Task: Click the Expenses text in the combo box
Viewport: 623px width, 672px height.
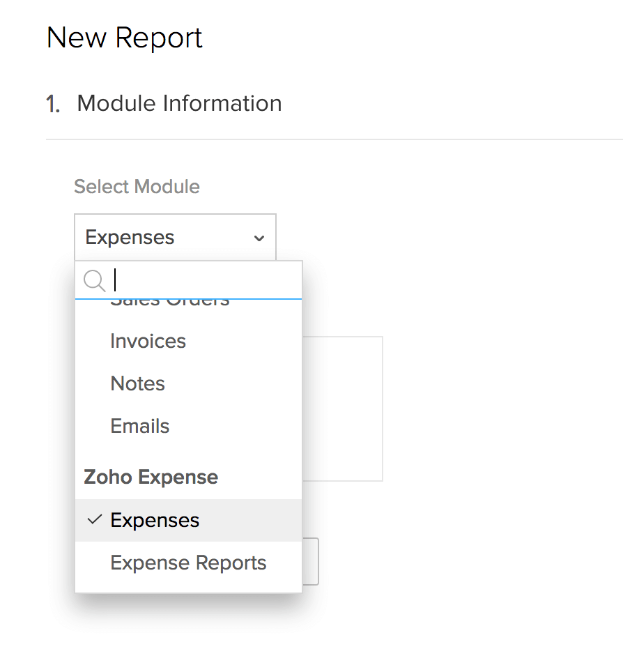Action: 129,237
